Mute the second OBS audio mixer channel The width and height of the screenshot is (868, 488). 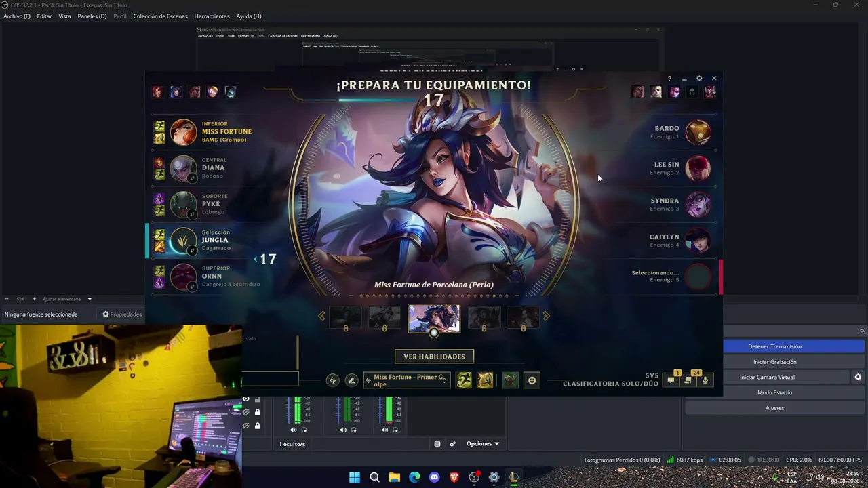343,430
